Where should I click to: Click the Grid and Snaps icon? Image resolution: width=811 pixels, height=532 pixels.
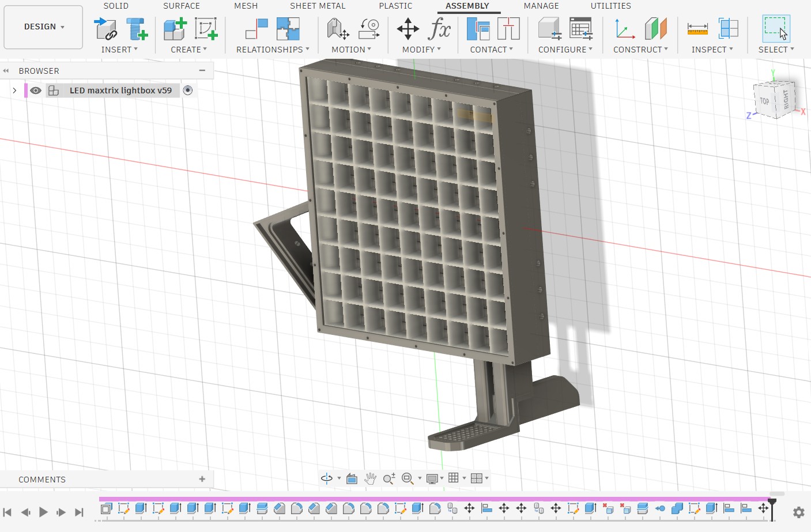454,478
